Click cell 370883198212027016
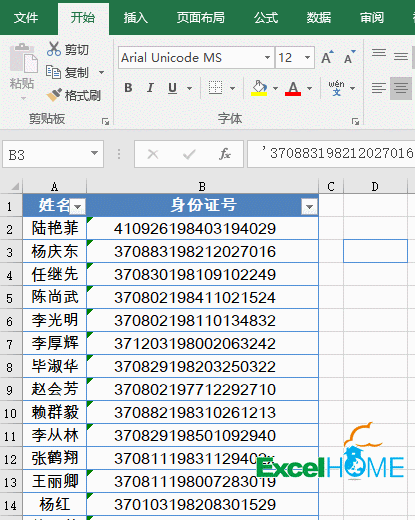415x520 pixels. tap(202, 252)
